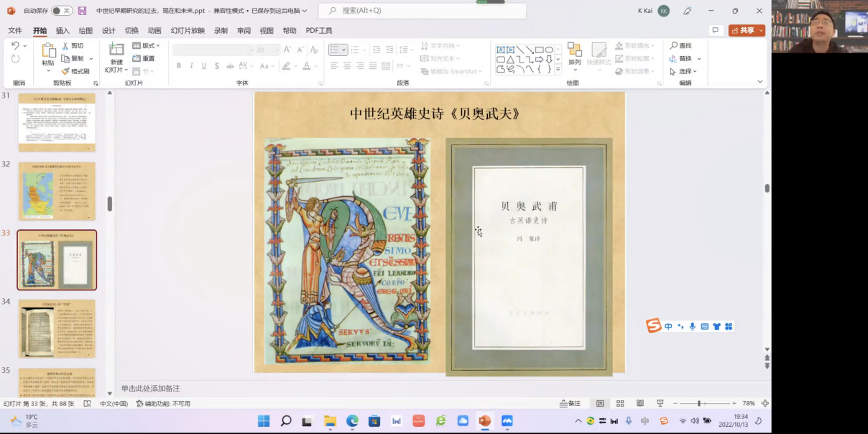The height and width of the screenshot is (434, 868).
Task: Click the zoom slider in status bar
Action: tap(698, 404)
